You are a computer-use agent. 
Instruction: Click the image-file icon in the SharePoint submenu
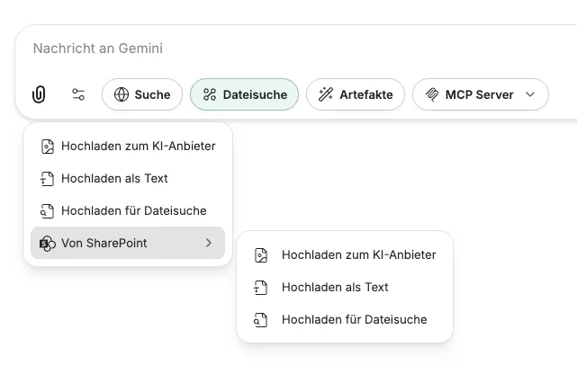[x=261, y=254]
